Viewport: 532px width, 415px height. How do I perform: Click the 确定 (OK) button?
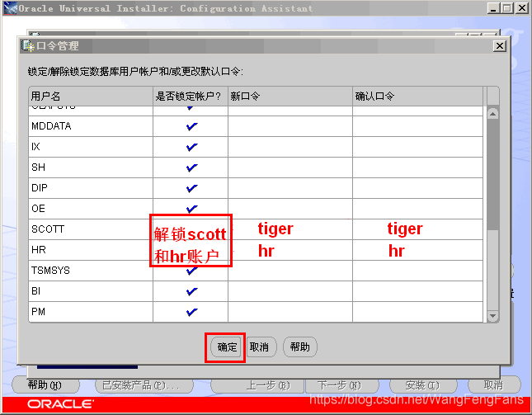pyautogui.click(x=227, y=347)
